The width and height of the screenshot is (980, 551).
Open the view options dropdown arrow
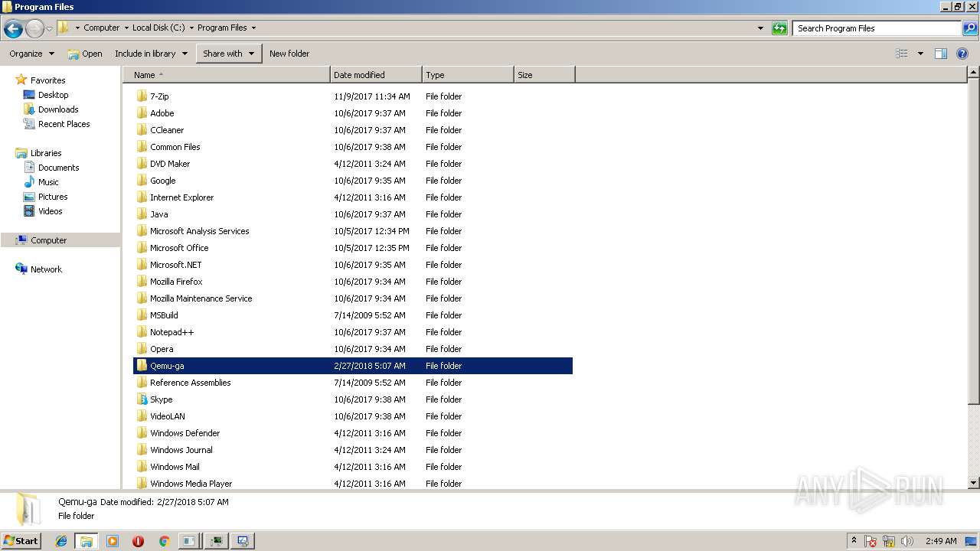point(920,54)
